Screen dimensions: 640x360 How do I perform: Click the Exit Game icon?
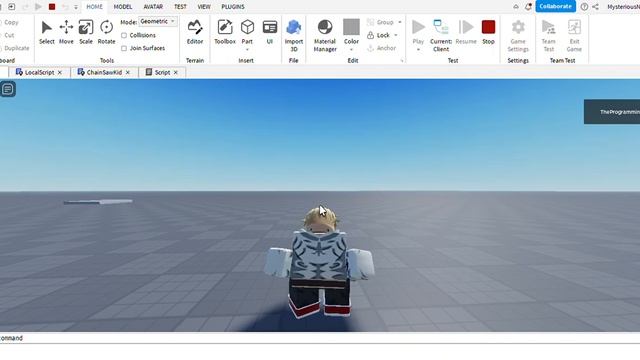pos(574,36)
